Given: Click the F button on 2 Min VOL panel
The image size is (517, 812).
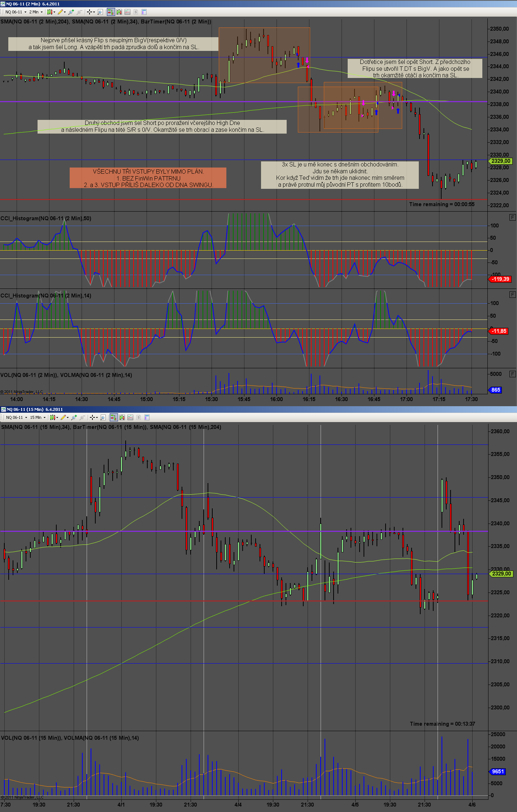Looking at the screenshot, I should [x=512, y=374].
